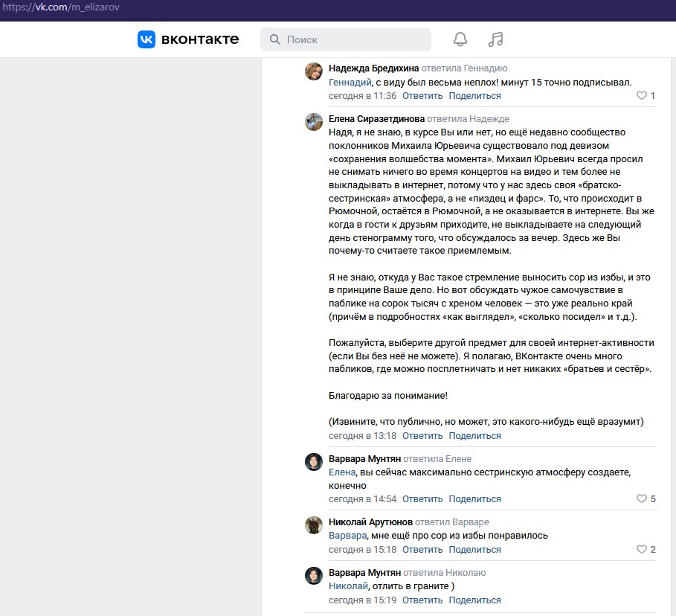676x616 pixels.
Task: Open Николай Арутюнов's avatar
Action: pos(314,525)
